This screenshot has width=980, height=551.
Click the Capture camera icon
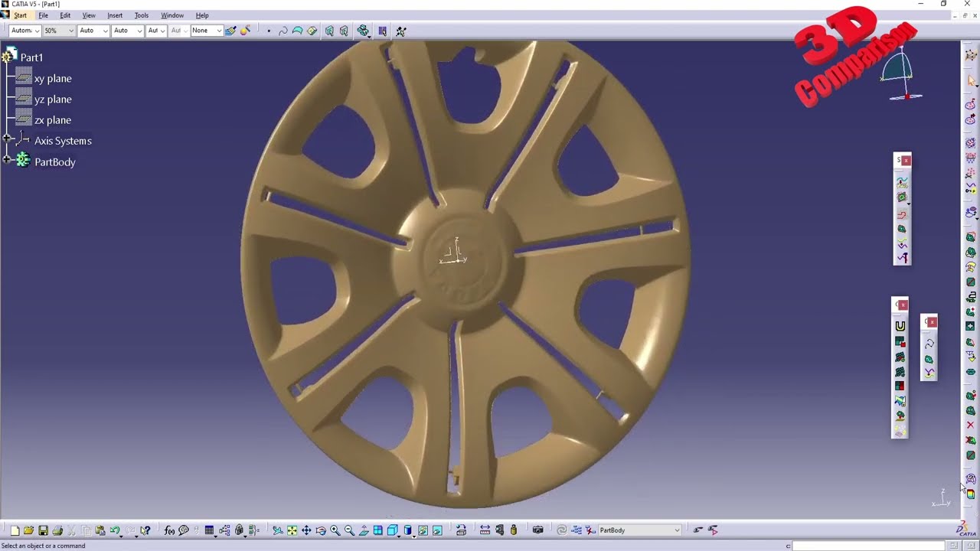click(537, 530)
